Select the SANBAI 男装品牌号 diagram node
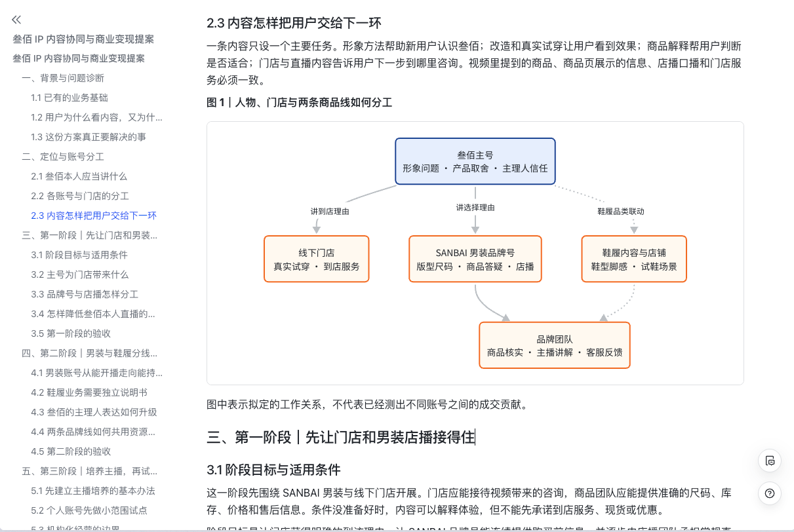This screenshot has width=794, height=532. 475,259
